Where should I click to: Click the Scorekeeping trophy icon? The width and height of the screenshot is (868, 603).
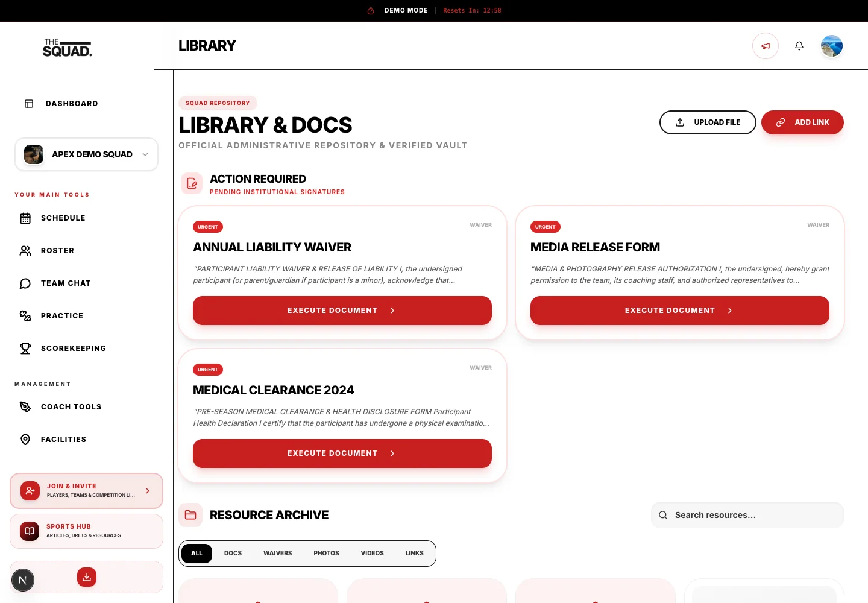pyautogui.click(x=25, y=349)
